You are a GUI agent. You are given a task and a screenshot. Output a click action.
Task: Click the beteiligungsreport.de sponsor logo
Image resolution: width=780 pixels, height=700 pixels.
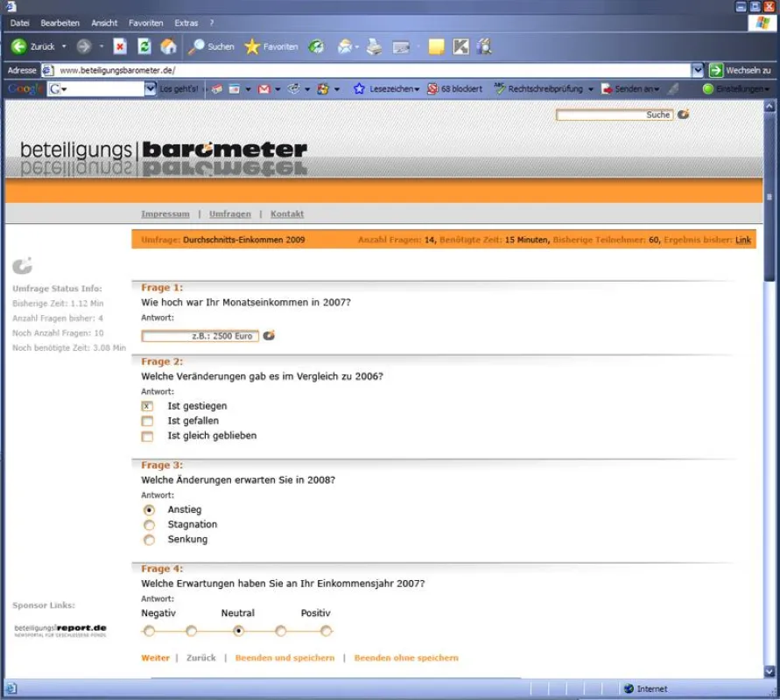[x=60, y=630]
